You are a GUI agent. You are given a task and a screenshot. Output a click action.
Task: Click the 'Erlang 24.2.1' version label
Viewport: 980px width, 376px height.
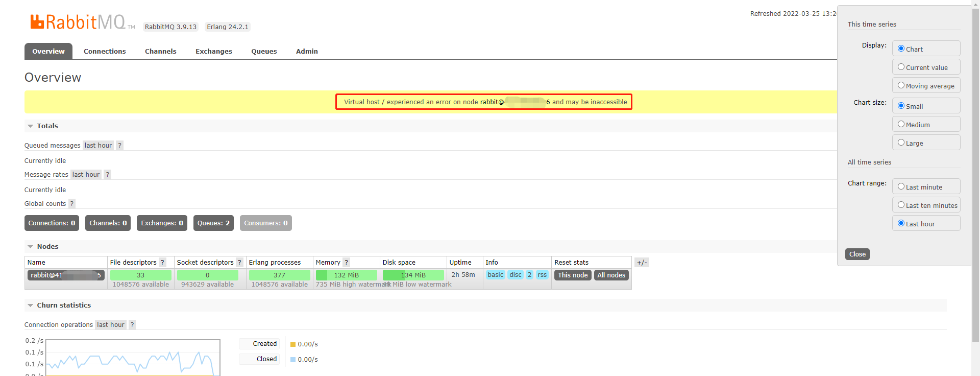[228, 27]
